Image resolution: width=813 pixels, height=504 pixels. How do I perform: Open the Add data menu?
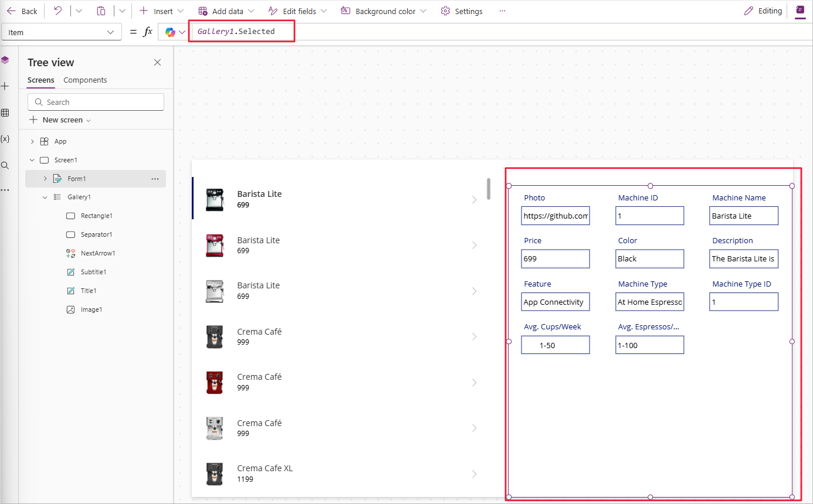(226, 11)
